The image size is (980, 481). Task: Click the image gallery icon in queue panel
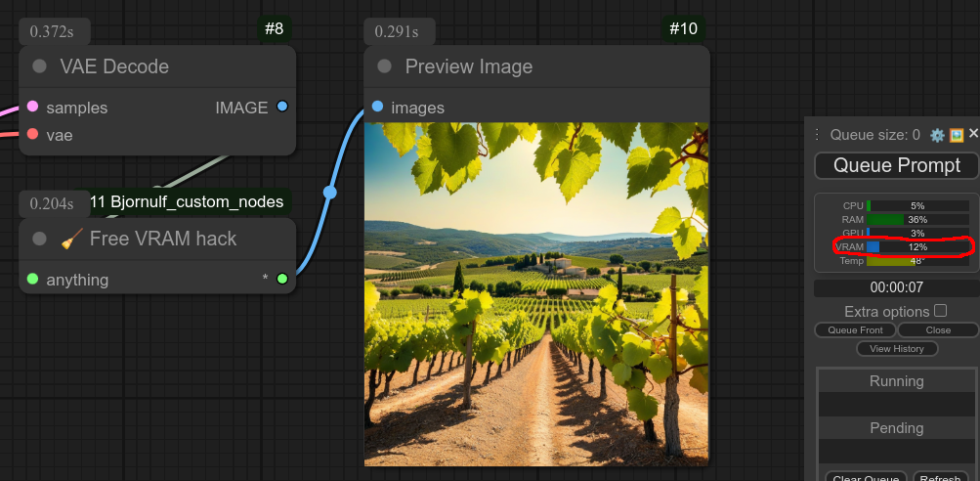[x=957, y=135]
